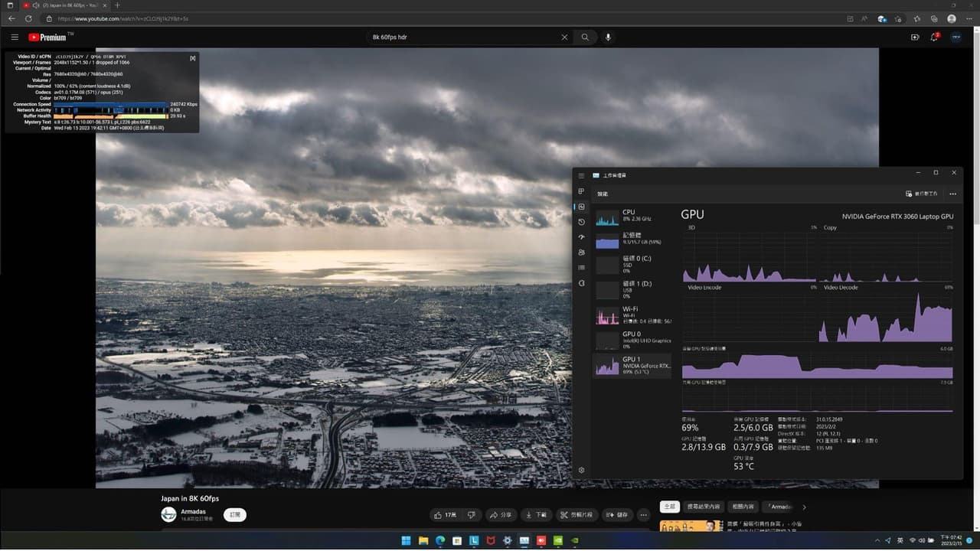The width and height of the screenshot is (980, 551).
Task: Select the GPU 1 NVIDIA GeForce entry
Action: (x=632, y=365)
